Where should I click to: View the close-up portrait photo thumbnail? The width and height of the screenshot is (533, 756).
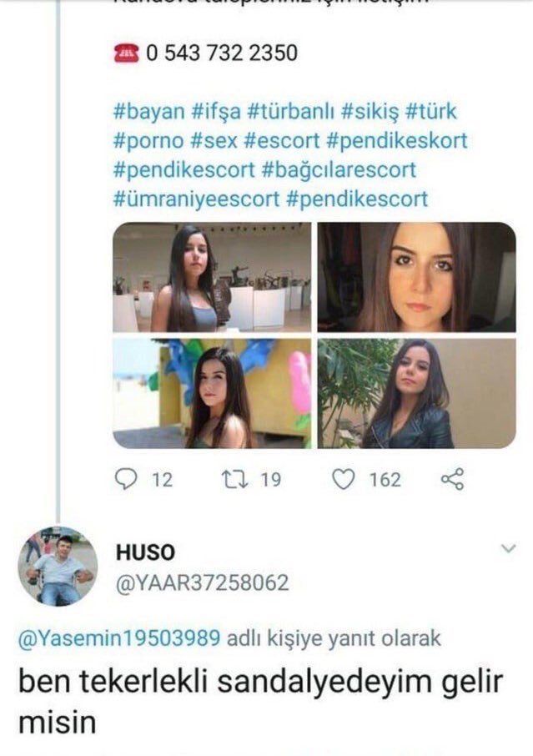416,277
